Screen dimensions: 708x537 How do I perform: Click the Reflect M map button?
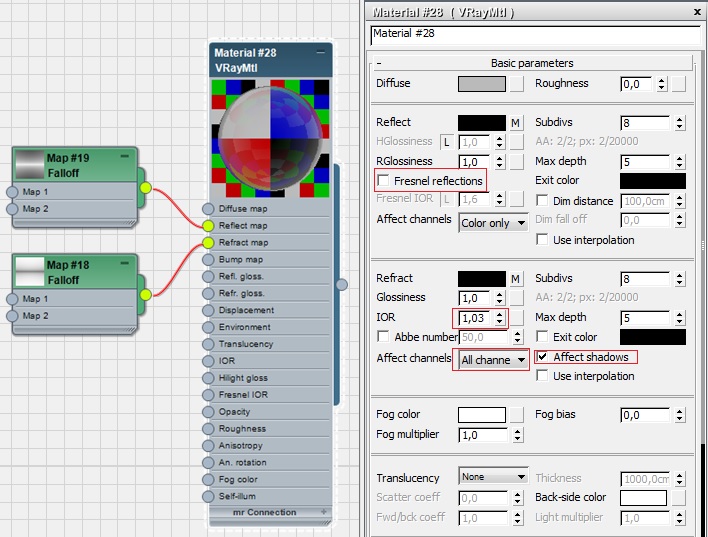(515, 123)
